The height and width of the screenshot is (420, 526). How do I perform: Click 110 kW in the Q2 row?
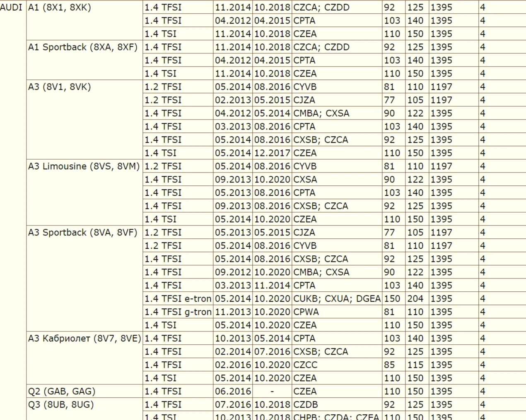392,391
